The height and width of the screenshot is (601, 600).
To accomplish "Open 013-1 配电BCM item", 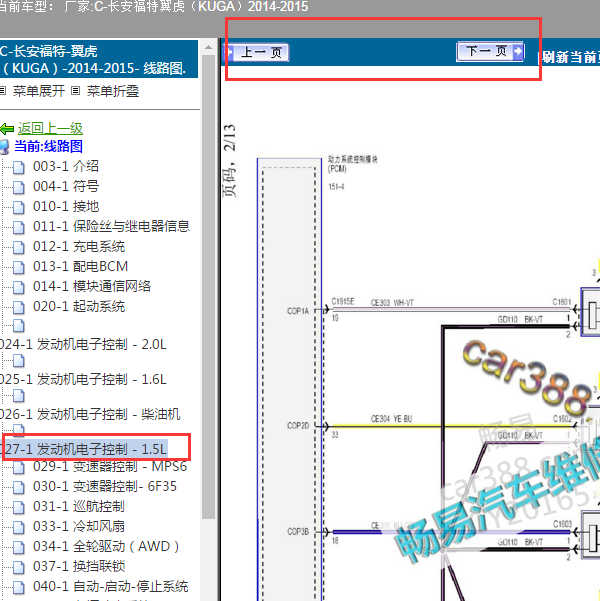I will [x=81, y=266].
